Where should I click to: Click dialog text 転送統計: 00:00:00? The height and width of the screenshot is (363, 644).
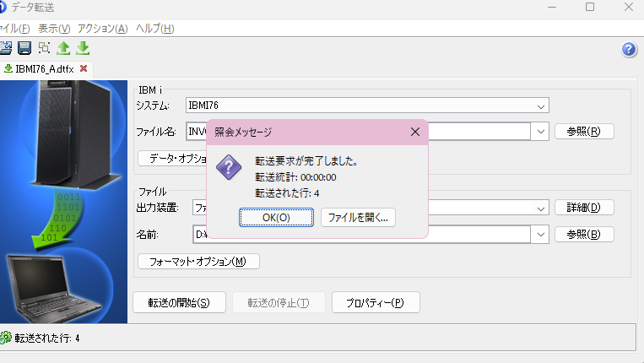tap(295, 177)
